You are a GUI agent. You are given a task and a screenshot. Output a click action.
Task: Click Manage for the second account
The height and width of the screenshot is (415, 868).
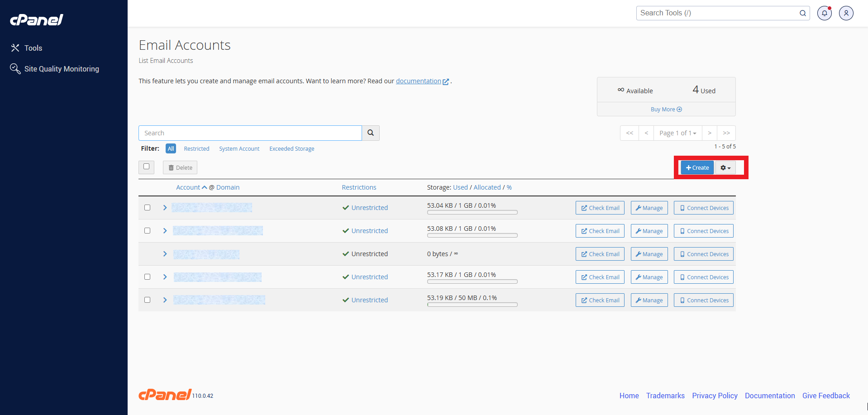pyautogui.click(x=649, y=231)
